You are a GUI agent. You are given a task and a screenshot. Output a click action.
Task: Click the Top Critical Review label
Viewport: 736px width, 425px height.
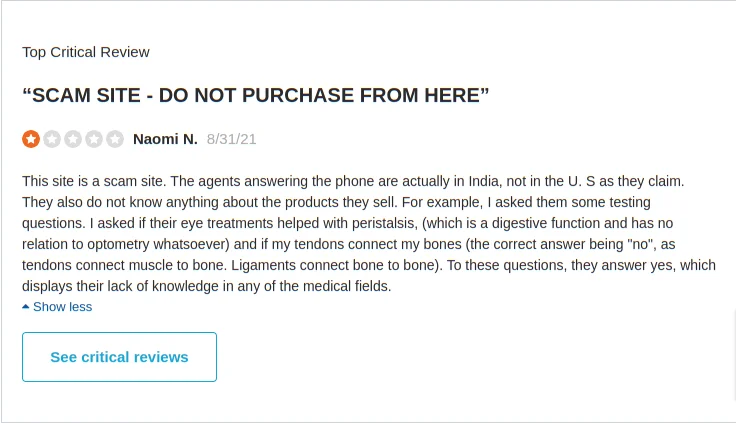[86, 52]
